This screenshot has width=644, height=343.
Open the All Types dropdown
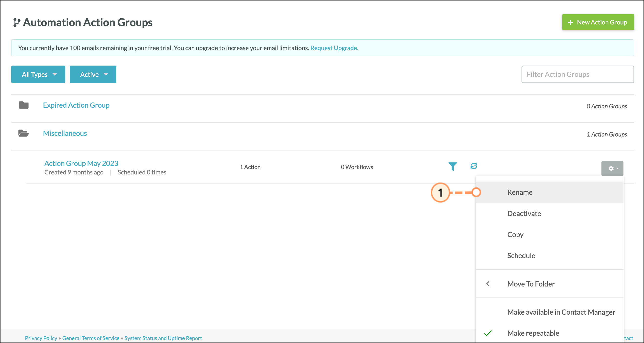38,74
